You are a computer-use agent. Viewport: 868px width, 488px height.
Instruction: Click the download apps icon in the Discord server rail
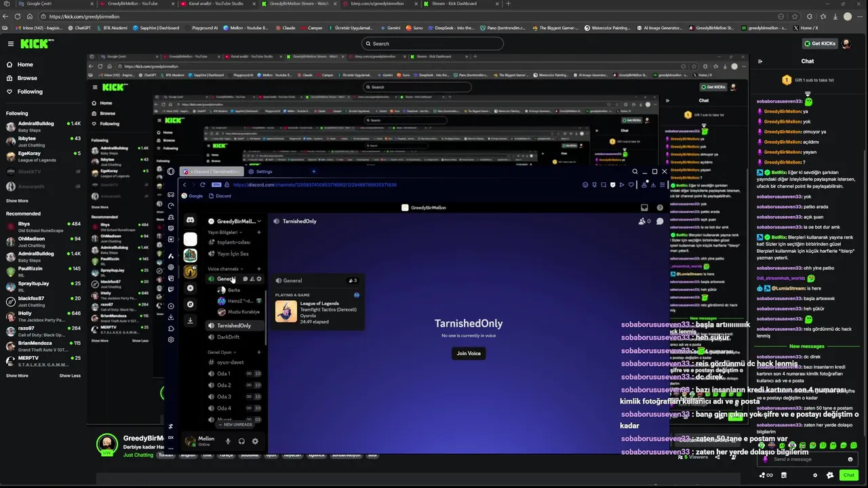click(x=191, y=321)
